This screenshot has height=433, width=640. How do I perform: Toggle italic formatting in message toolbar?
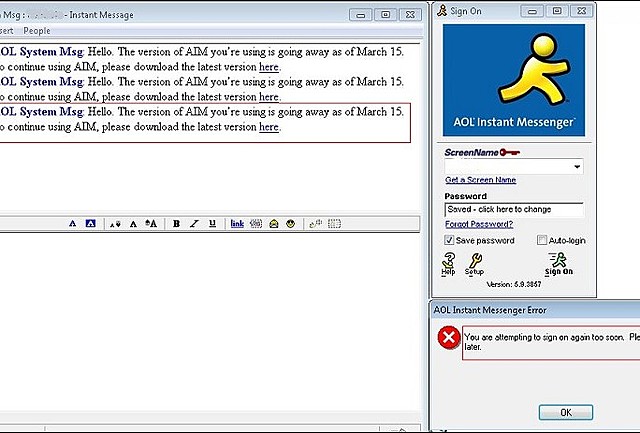click(x=194, y=224)
